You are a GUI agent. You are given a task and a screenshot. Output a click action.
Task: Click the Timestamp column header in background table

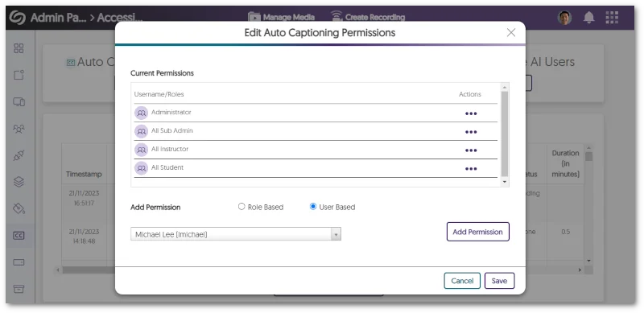84,174
